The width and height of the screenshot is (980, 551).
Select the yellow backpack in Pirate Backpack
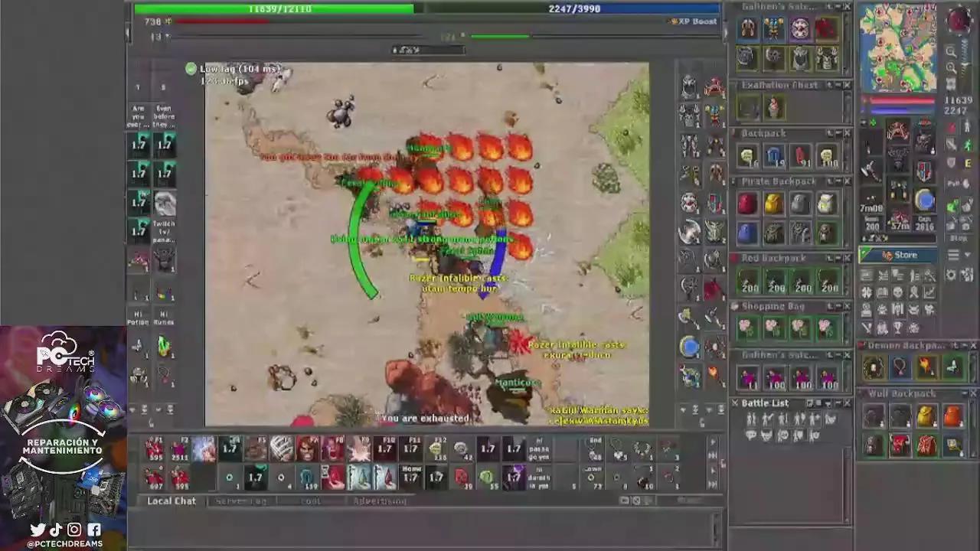pyautogui.click(x=773, y=204)
